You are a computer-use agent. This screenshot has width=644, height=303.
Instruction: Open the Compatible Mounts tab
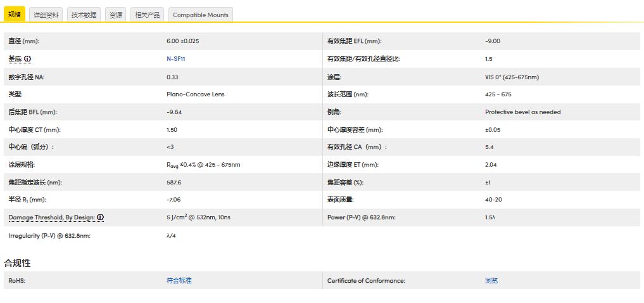tap(201, 15)
